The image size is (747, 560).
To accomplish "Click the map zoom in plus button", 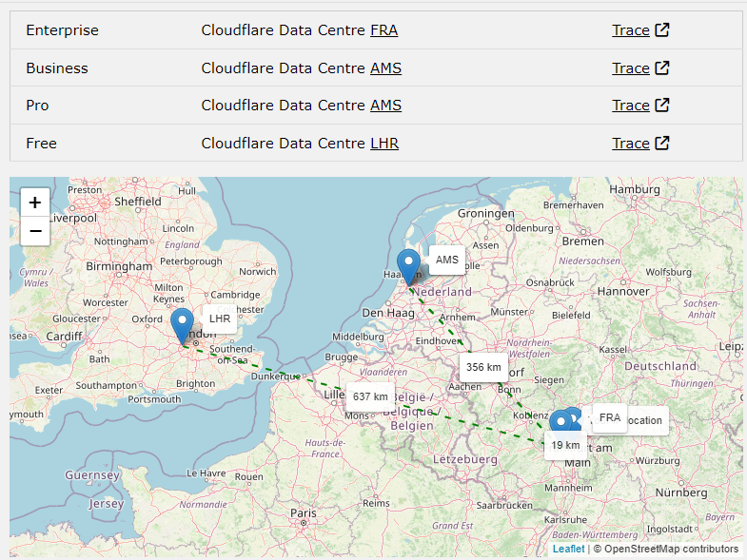I will tap(35, 203).
